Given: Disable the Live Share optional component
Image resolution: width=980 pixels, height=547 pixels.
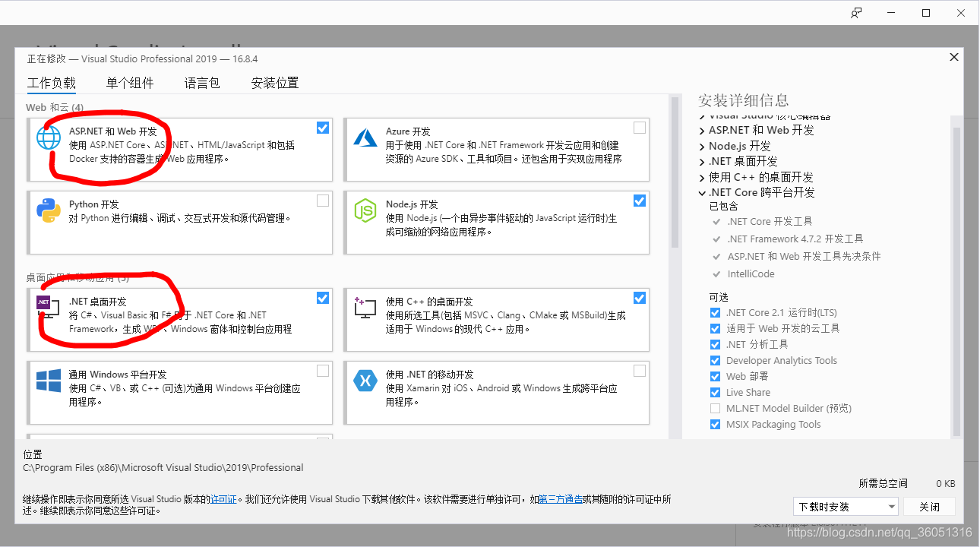Looking at the screenshot, I should coord(714,392).
